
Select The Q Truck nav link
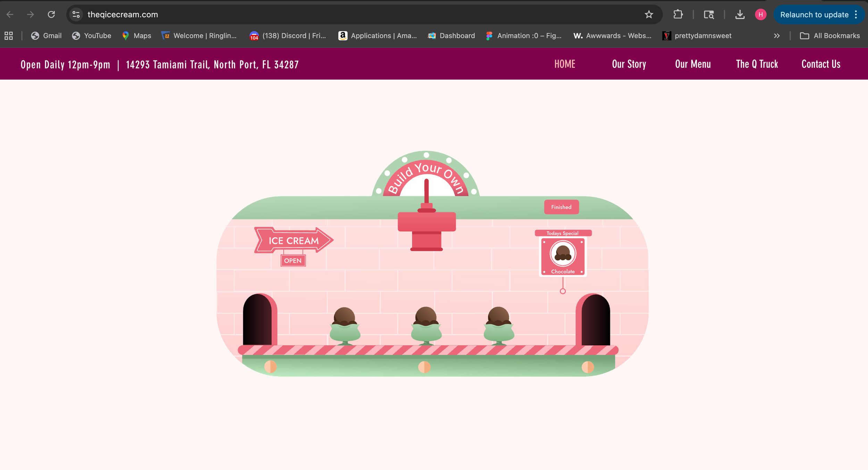coord(757,64)
